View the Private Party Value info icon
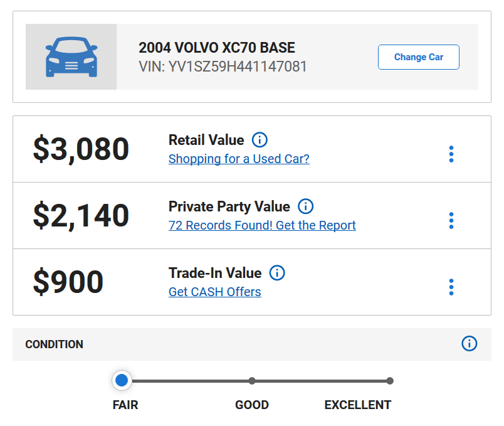Image resolution: width=504 pixels, height=426 pixels. click(305, 206)
